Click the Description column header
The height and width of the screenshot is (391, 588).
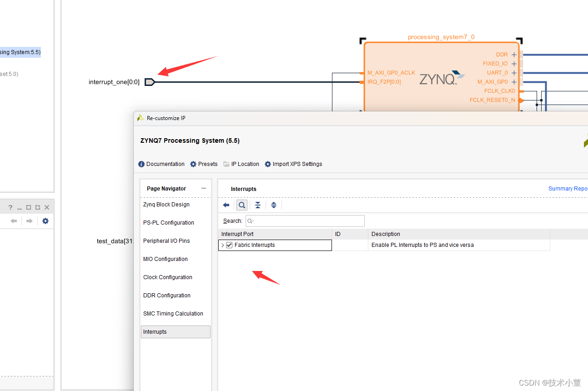click(x=459, y=234)
